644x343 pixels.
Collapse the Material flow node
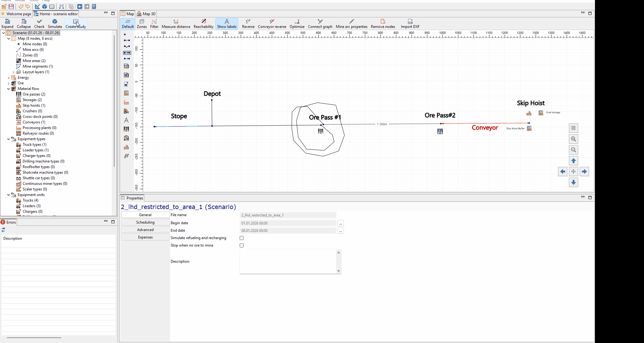coord(8,89)
